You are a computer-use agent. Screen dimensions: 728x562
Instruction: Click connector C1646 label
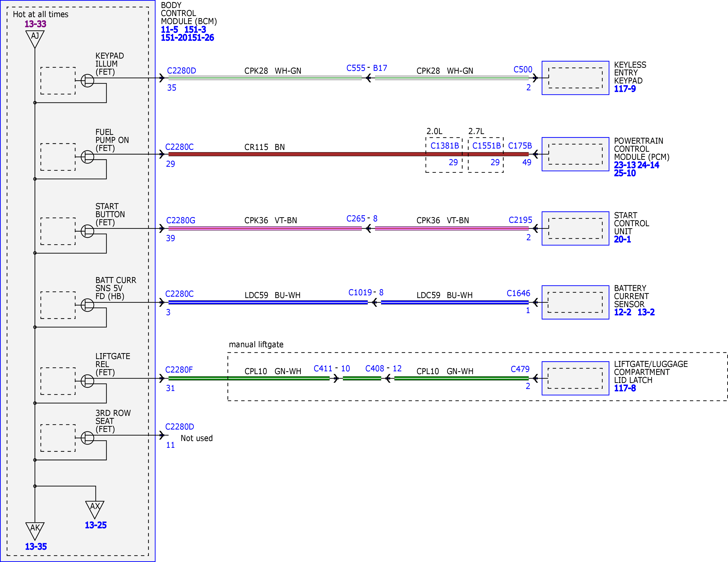[x=518, y=293]
